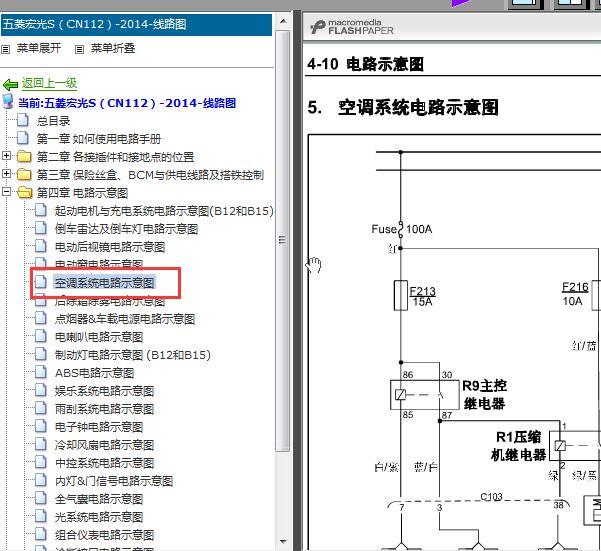Open 光系统电路示意图
This screenshot has height=551, width=601.
tap(99, 517)
